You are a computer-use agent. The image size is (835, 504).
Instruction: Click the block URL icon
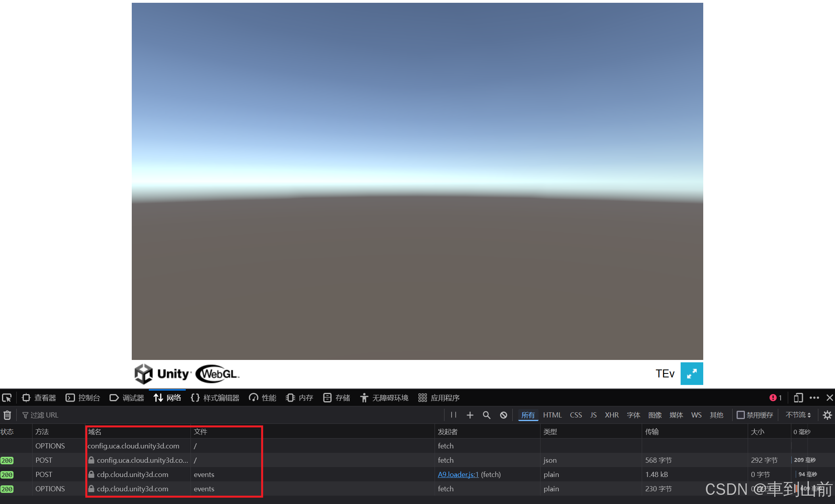[x=503, y=415]
